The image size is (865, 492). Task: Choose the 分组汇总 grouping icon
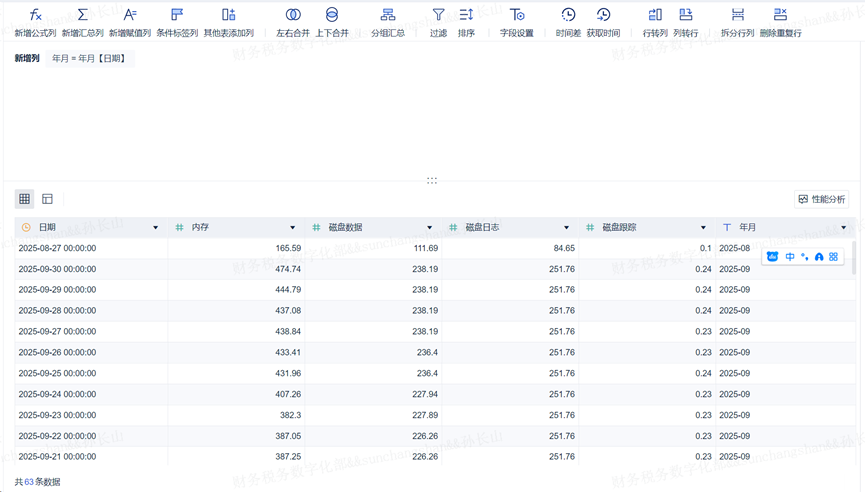388,15
